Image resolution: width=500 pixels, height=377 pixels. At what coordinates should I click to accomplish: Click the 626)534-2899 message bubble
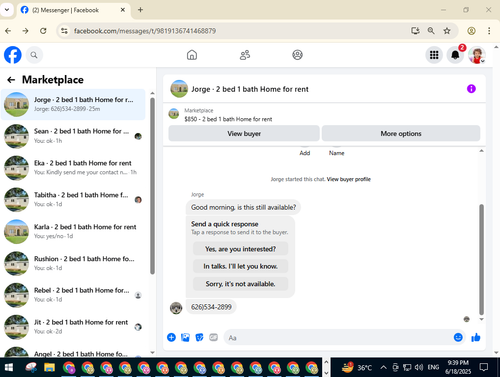[x=211, y=307]
